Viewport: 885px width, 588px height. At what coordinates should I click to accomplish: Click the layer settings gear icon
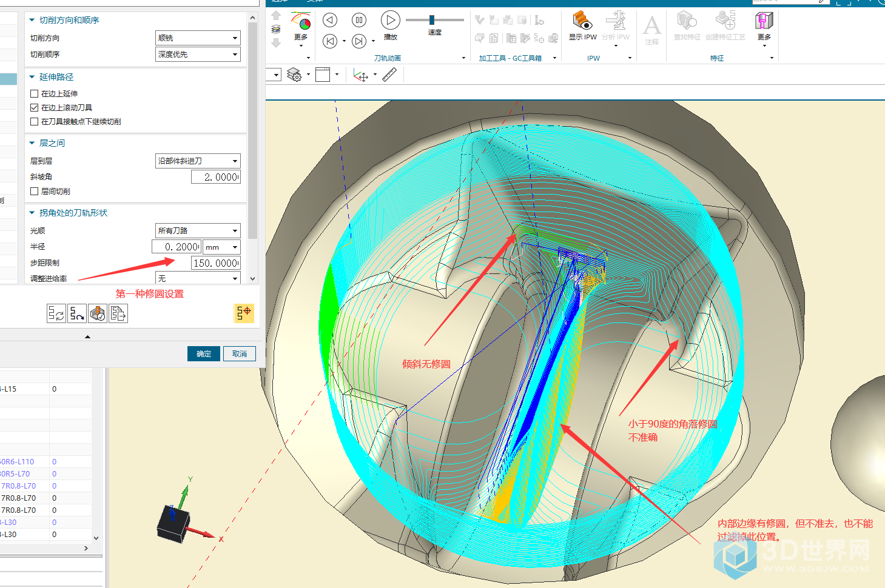[294, 75]
